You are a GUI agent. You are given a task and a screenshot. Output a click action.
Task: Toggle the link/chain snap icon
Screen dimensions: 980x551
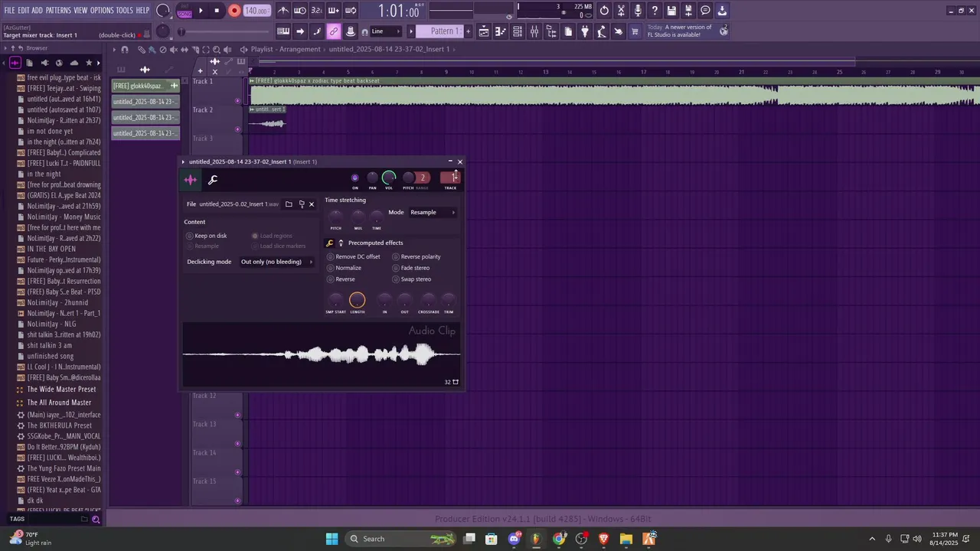(x=334, y=31)
